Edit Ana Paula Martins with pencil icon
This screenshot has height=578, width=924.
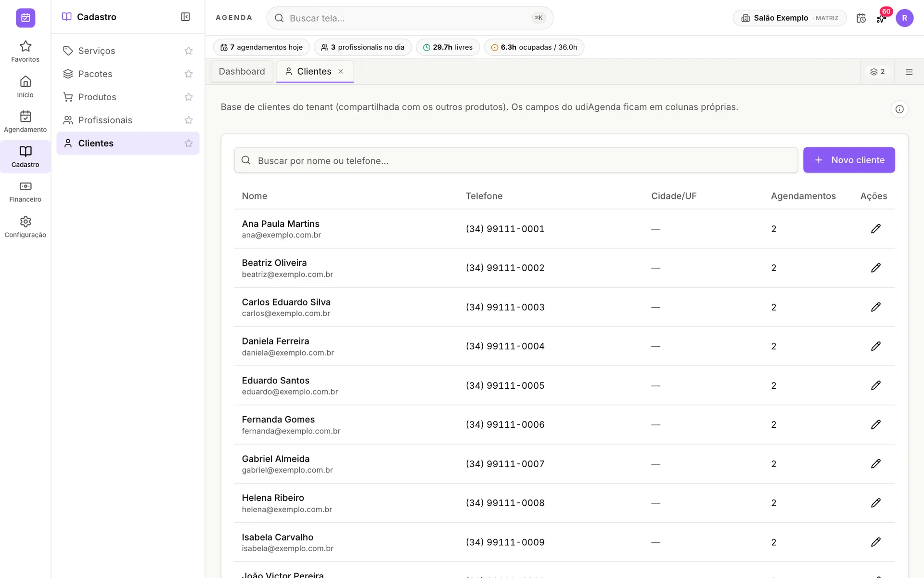click(x=875, y=229)
